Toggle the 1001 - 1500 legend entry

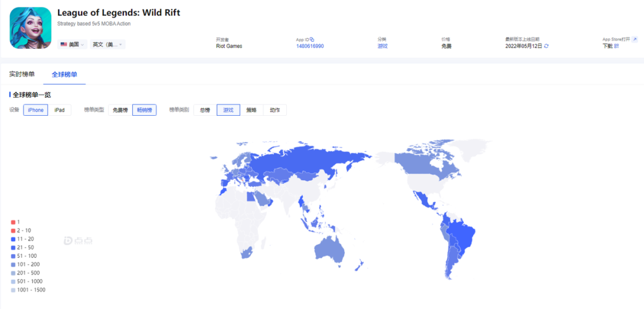[28, 290]
